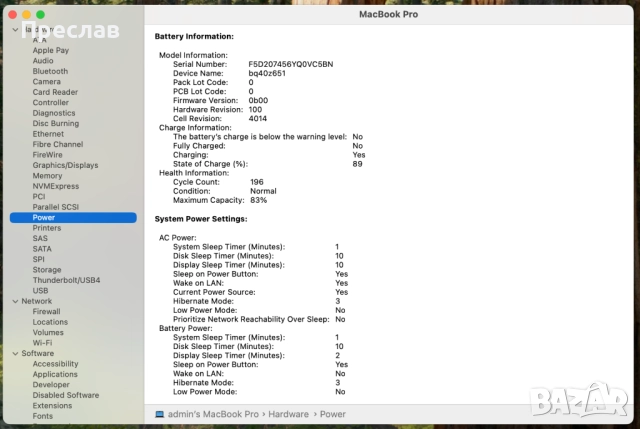This screenshot has width=640, height=429.
Task: Open the Extensions entry
Action: click(52, 405)
